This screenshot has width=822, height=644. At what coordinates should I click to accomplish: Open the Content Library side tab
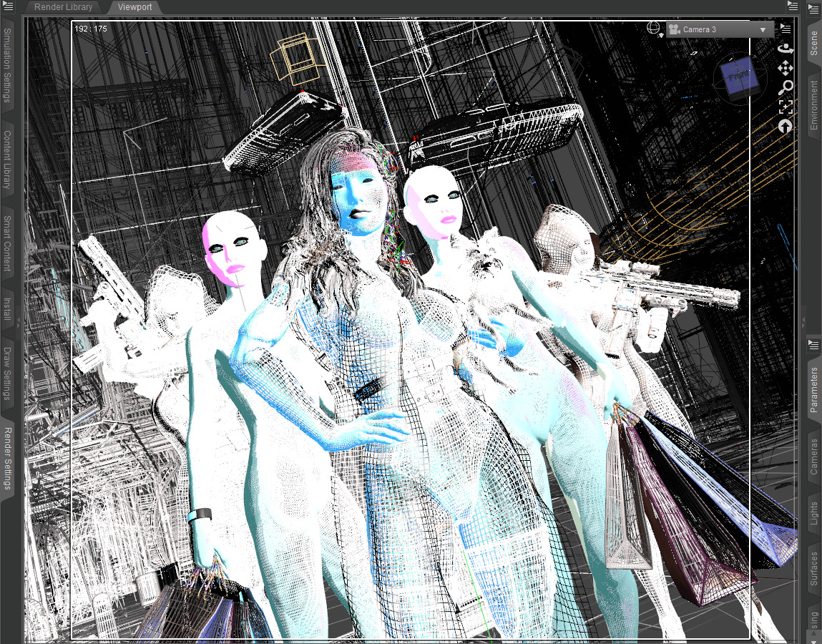click(x=7, y=160)
